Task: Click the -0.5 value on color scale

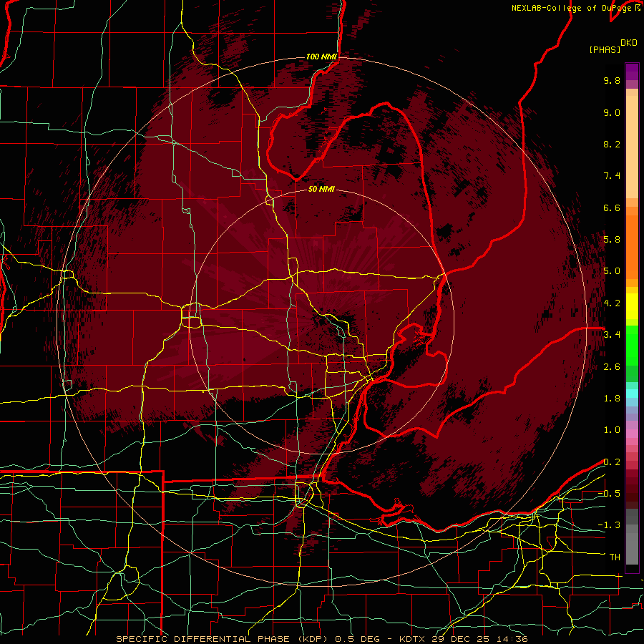Action: tap(609, 494)
